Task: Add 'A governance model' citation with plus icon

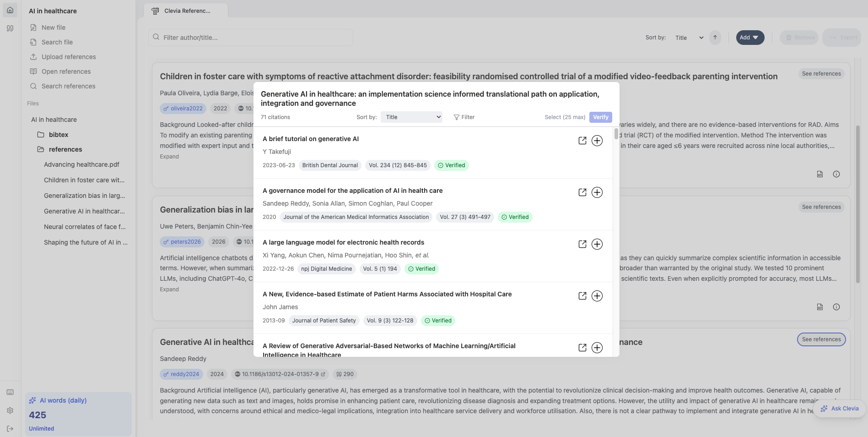Action: click(x=597, y=192)
